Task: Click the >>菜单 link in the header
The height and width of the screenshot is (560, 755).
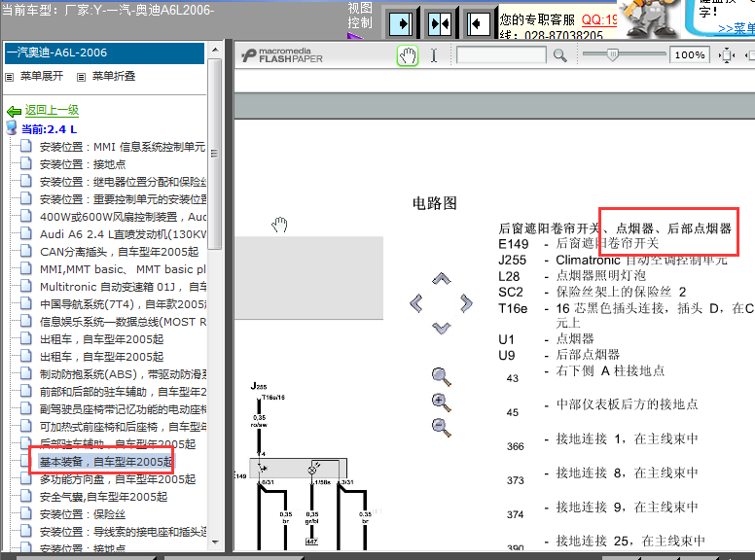Action: point(737,29)
